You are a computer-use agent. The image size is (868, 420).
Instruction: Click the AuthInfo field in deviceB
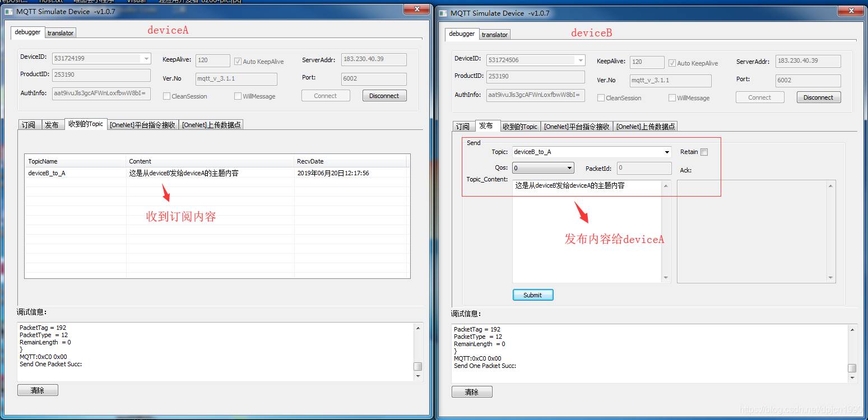pos(536,95)
